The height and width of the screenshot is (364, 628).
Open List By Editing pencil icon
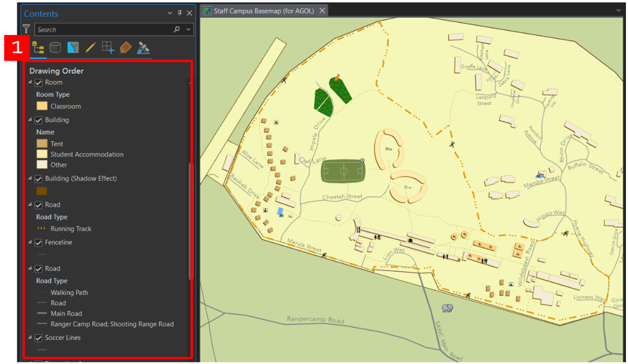(x=90, y=48)
